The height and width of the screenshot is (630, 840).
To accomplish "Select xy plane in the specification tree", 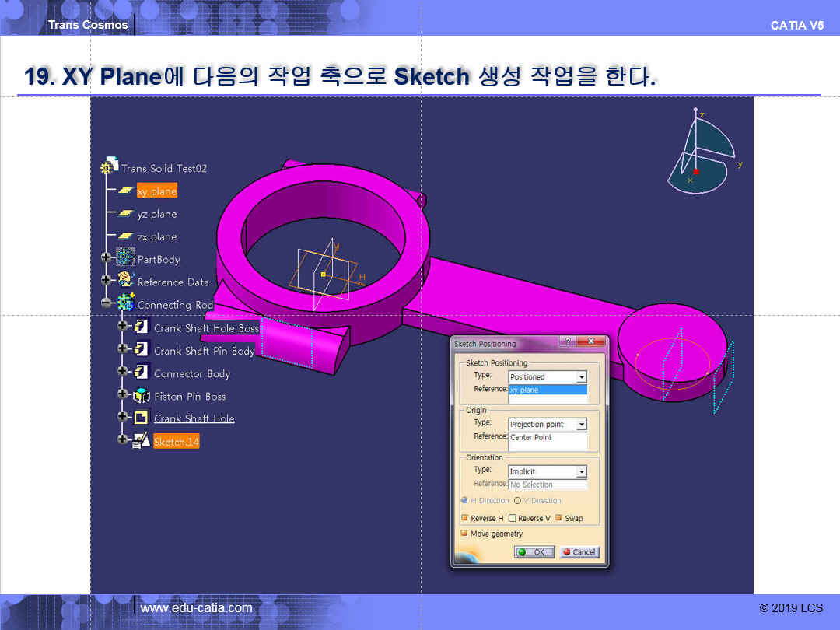I will [156, 191].
